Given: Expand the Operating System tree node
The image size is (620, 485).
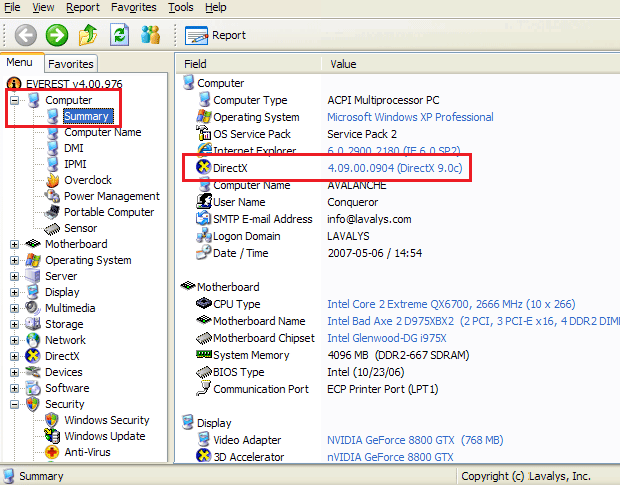Looking at the screenshot, I should 14,260.
